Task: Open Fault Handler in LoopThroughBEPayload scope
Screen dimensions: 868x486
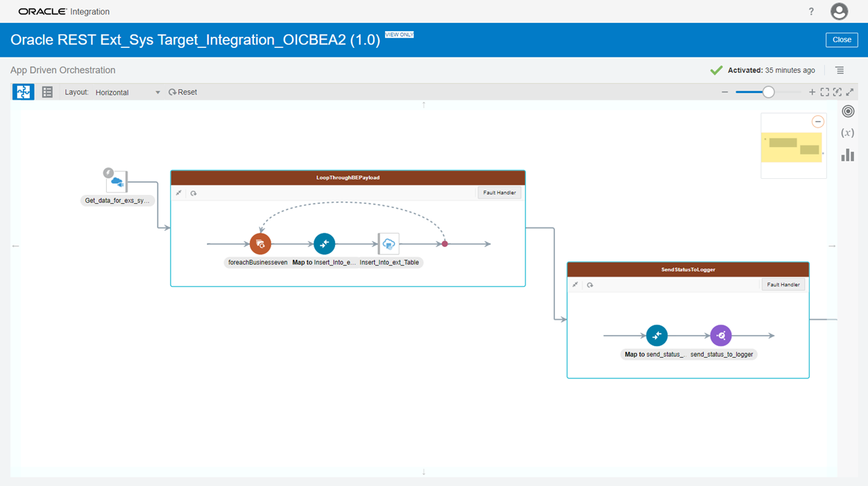Action: pyautogui.click(x=500, y=193)
